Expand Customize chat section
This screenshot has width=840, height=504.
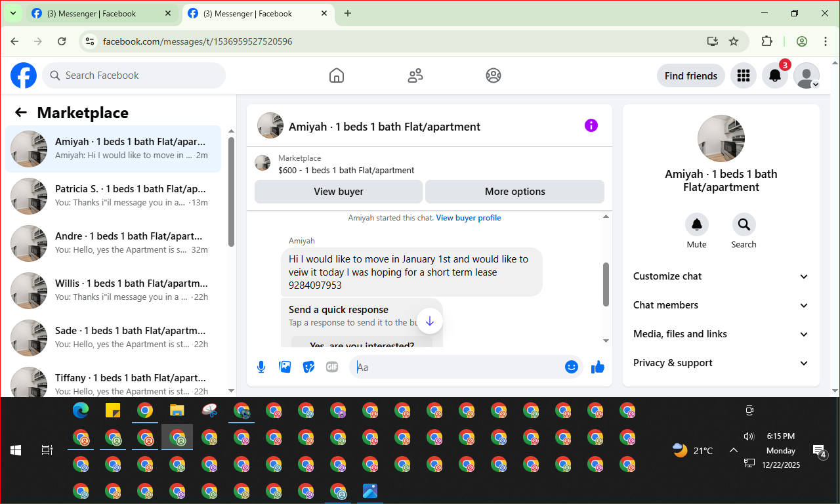pyautogui.click(x=721, y=276)
